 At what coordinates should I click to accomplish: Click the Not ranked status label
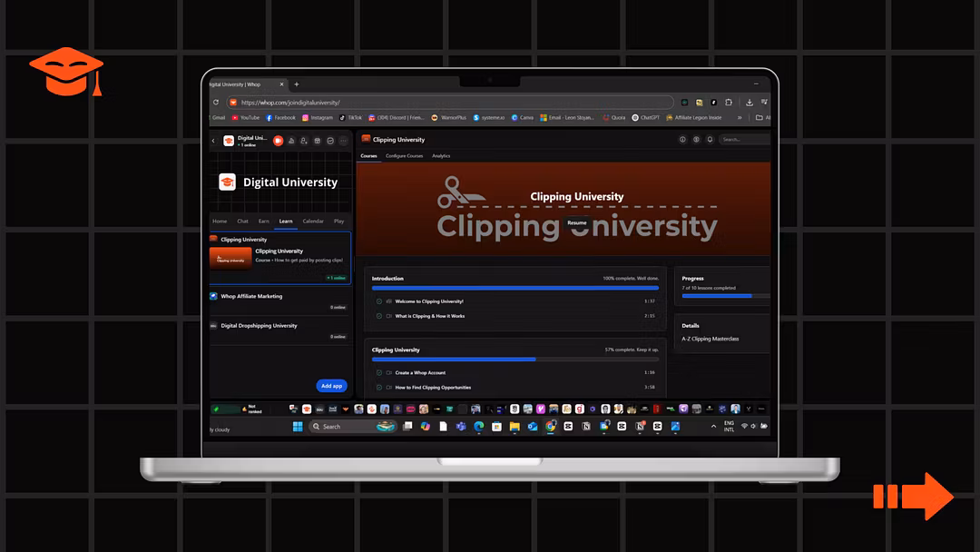pyautogui.click(x=255, y=409)
